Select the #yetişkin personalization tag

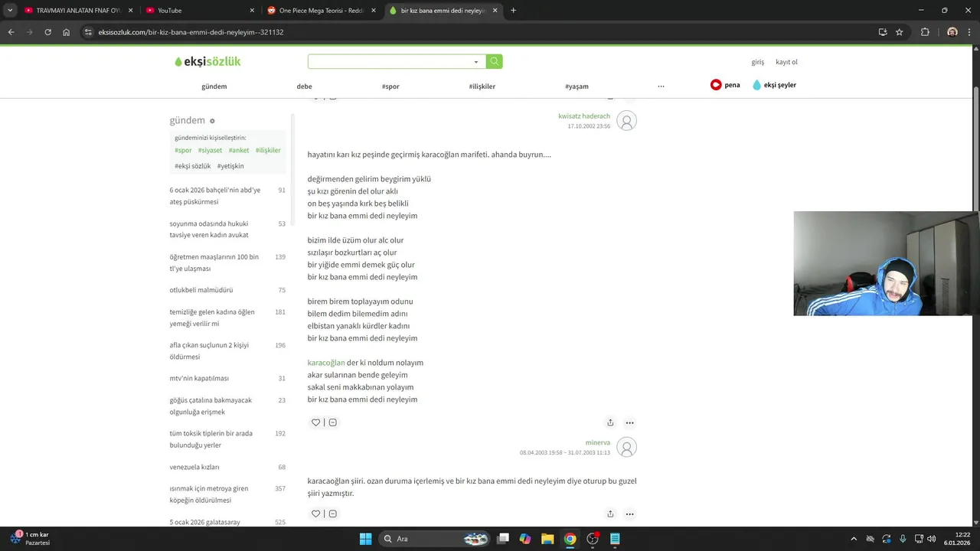(230, 166)
